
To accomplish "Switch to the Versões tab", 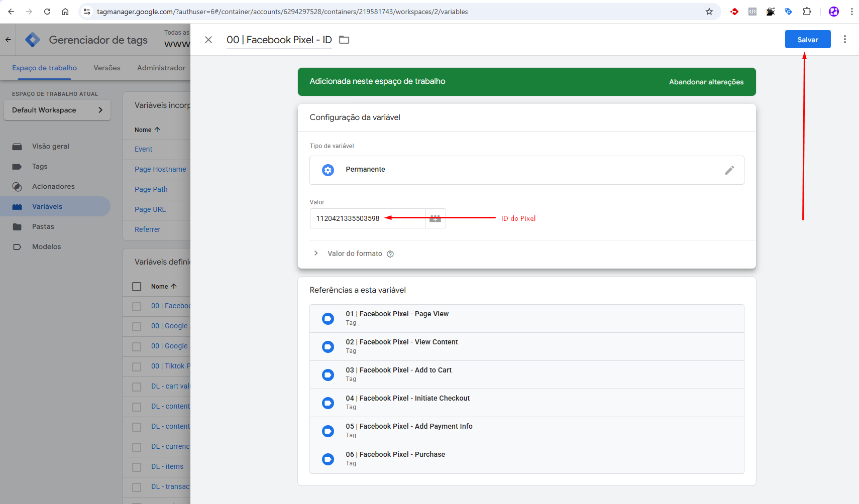I will [x=107, y=68].
